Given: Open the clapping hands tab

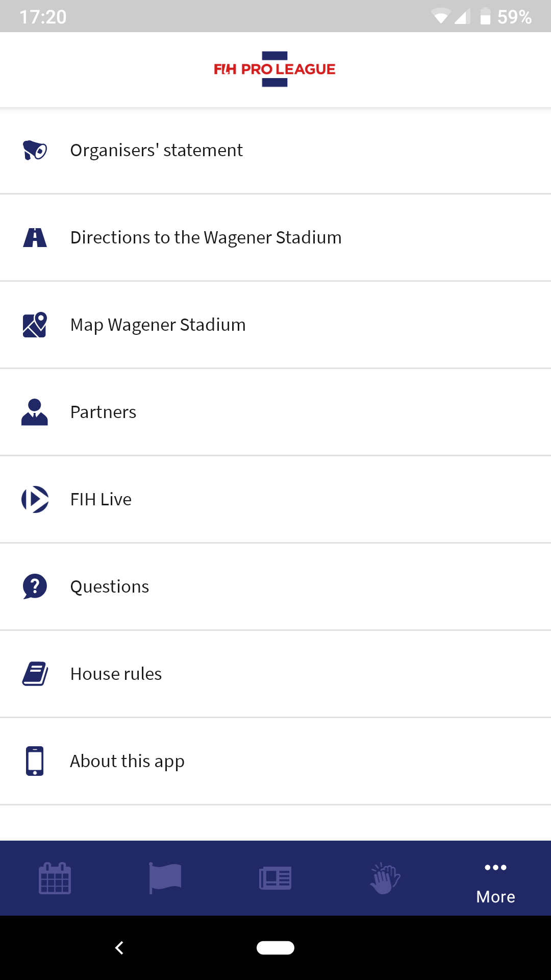Looking at the screenshot, I should tap(386, 878).
